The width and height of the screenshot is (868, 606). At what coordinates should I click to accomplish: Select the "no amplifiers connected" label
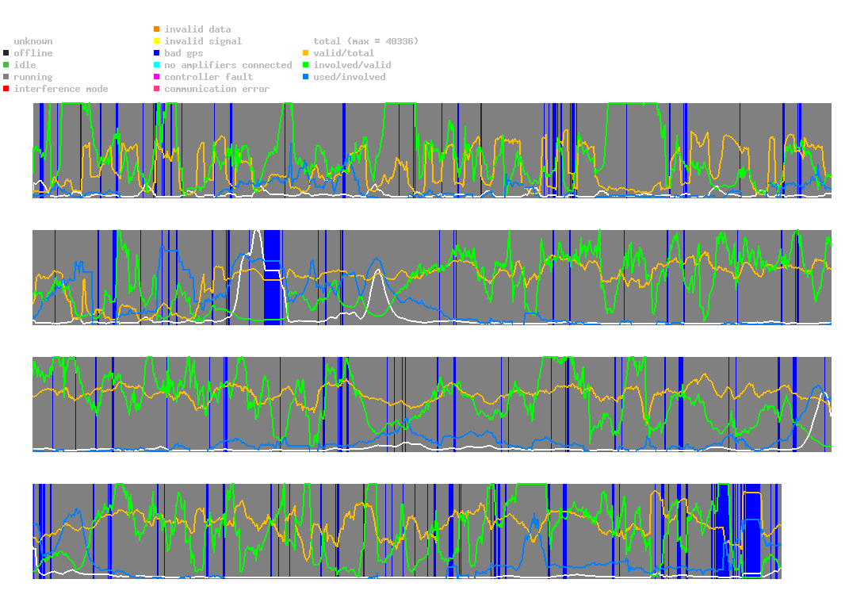click(x=228, y=65)
